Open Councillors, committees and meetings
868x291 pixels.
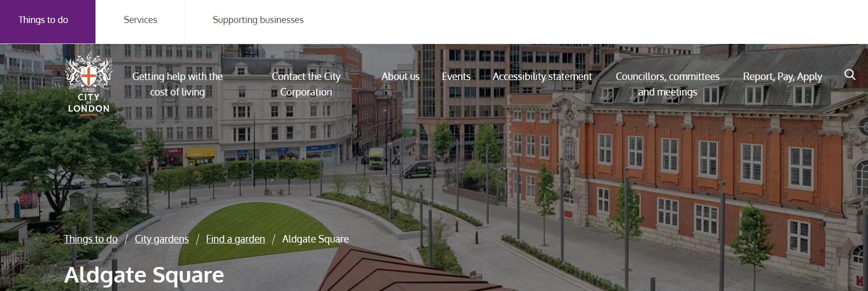[x=667, y=84]
